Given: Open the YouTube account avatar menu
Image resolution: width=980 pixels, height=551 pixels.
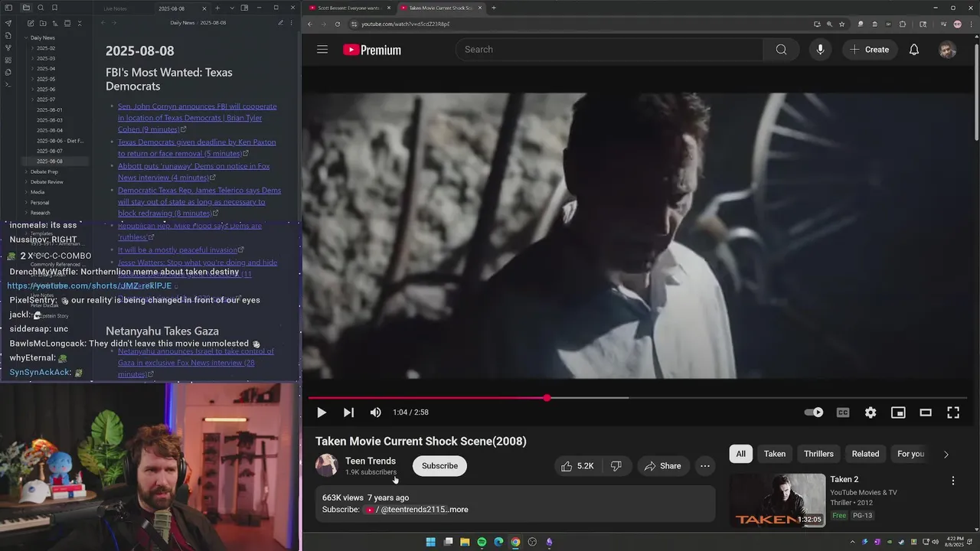Looking at the screenshot, I should pos(948,50).
